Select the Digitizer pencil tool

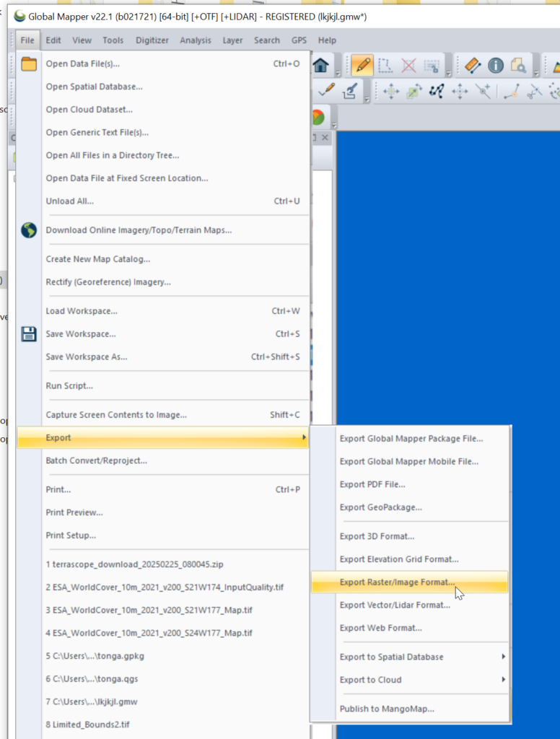[362, 65]
